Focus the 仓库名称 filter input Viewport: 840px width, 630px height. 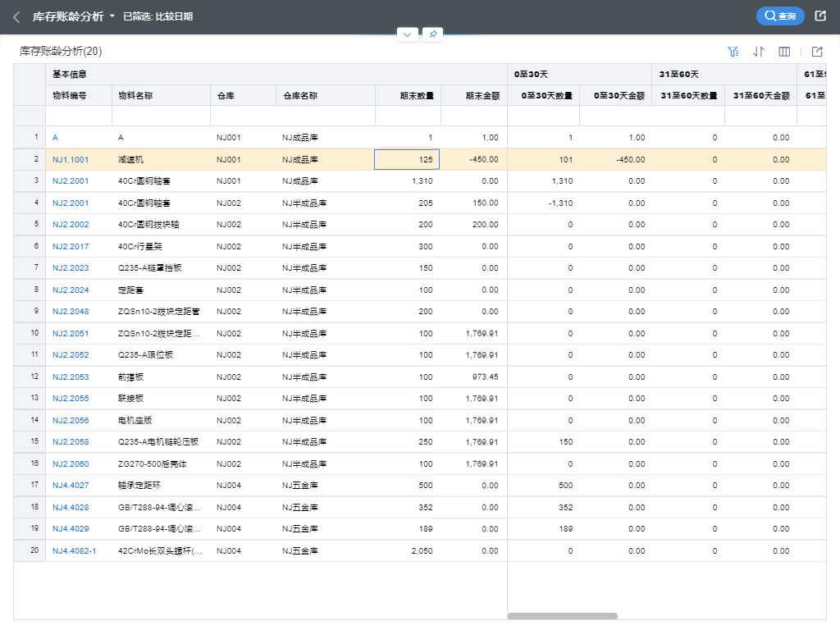(x=326, y=116)
